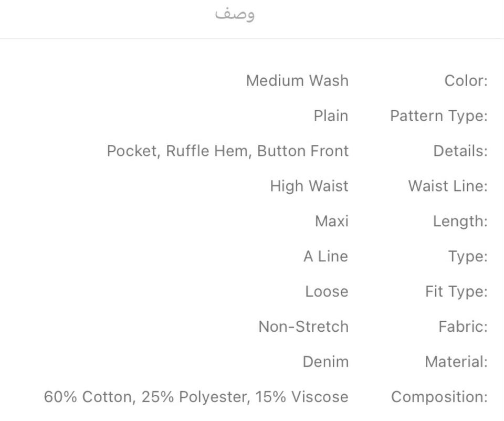Select the High Waist value
This screenshot has height=421, width=504.
coord(309,186)
